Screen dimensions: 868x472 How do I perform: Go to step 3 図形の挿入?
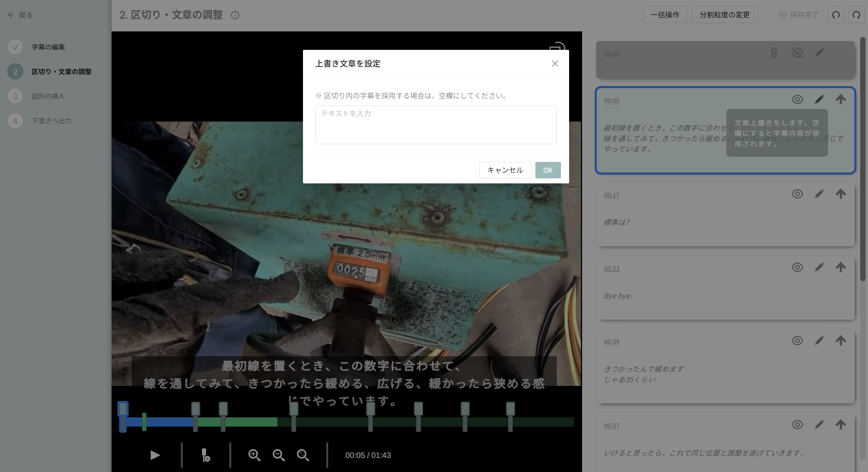(x=48, y=96)
